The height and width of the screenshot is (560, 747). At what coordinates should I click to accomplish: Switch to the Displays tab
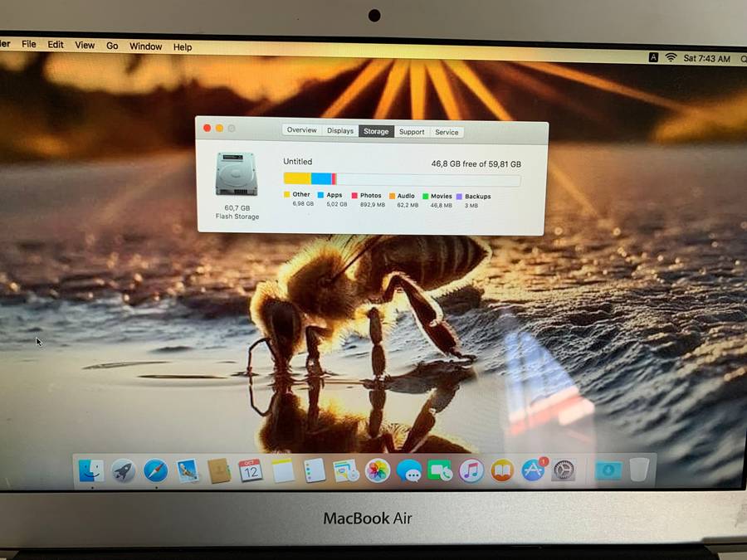(x=339, y=131)
